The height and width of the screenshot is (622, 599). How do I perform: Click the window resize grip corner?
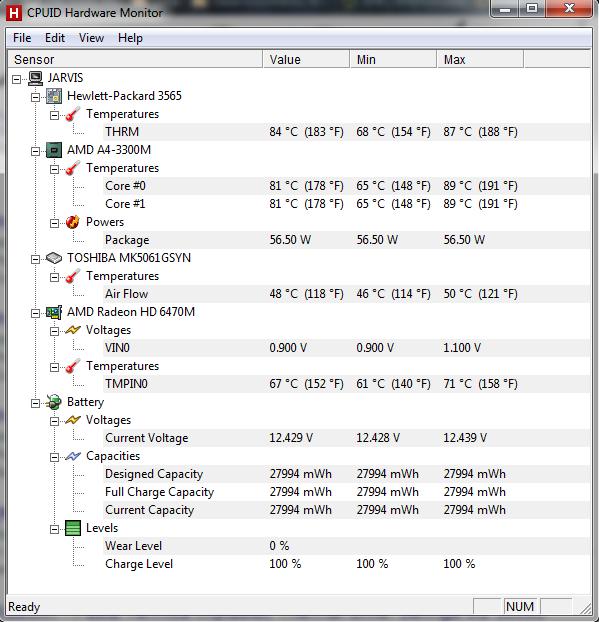(x=585, y=608)
